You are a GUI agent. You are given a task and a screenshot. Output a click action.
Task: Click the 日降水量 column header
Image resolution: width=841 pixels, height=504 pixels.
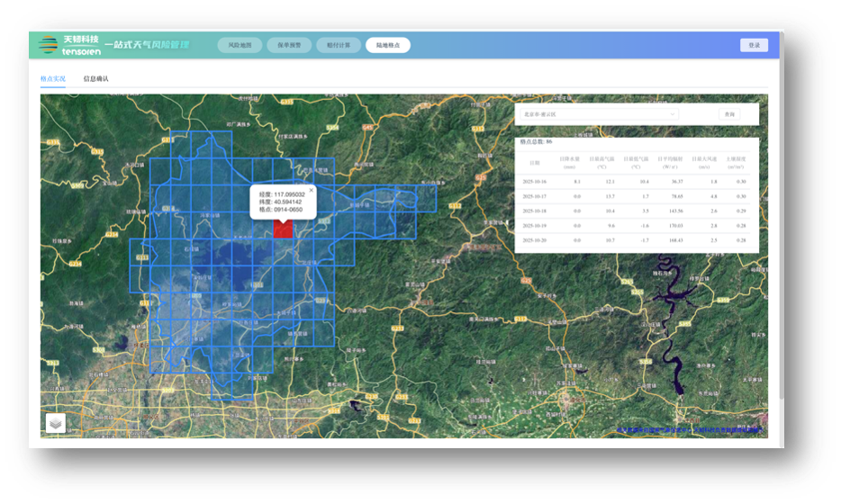[570, 162]
